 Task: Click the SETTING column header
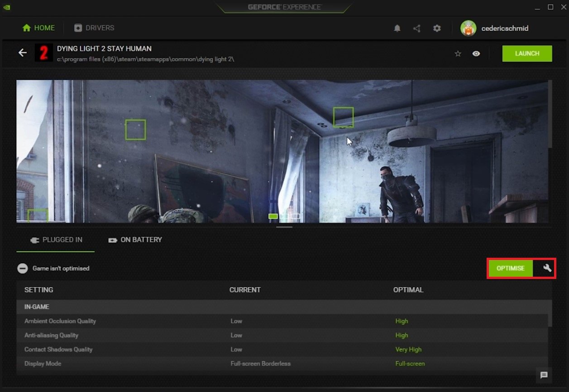[x=38, y=290]
